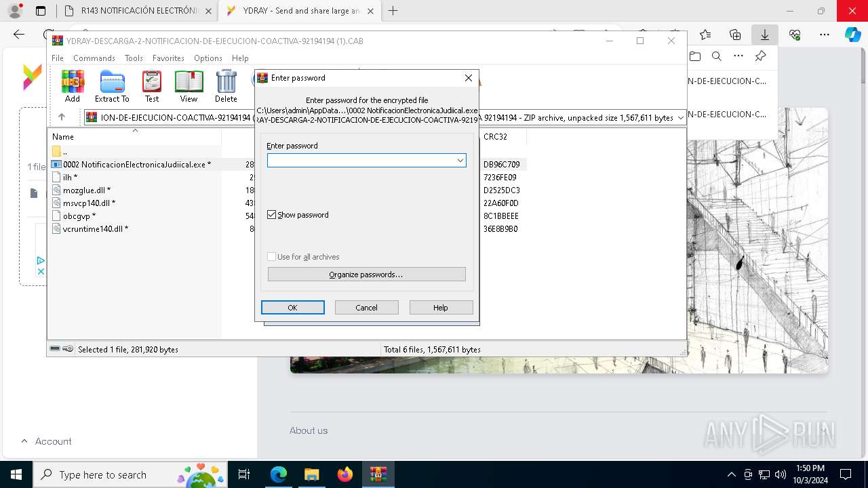Click the disk drive icon in WinRAR status bar
Image resolution: width=868 pixels, height=488 pixels.
pyautogui.click(x=55, y=349)
